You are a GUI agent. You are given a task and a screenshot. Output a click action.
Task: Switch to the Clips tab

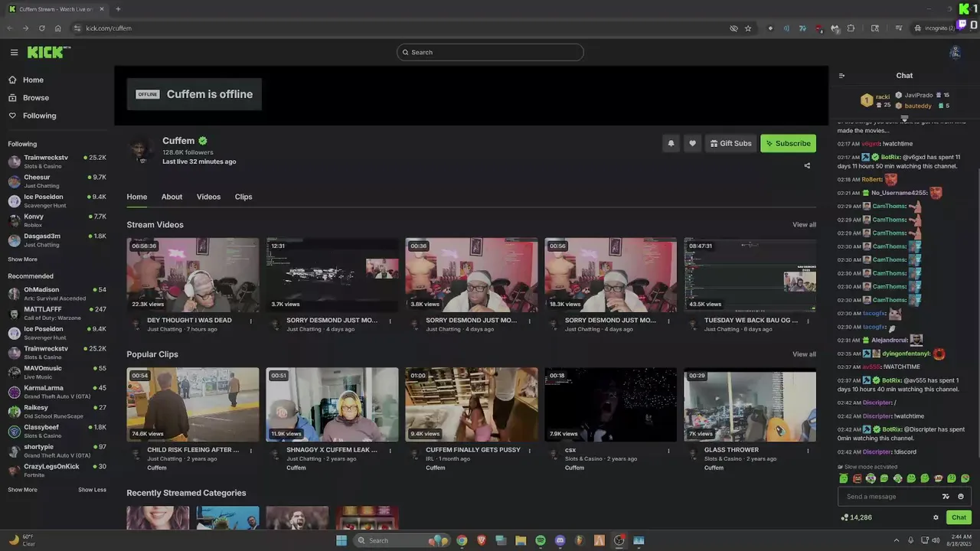243,197
